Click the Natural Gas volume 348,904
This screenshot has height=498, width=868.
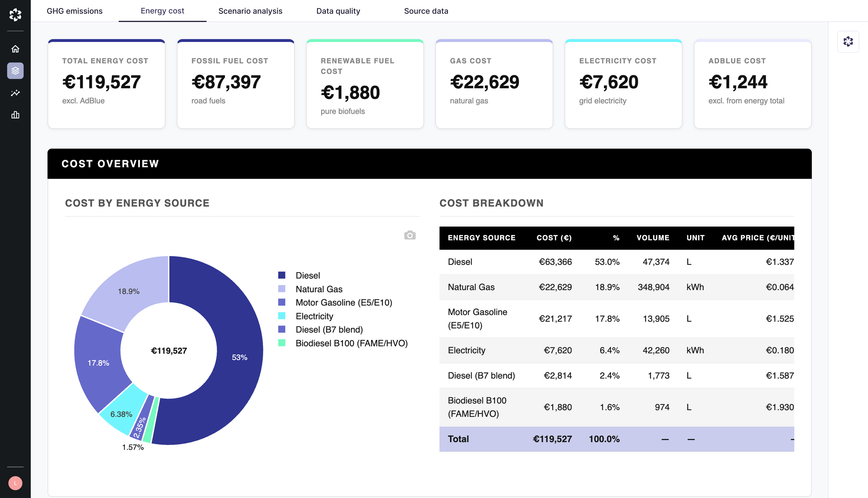(x=654, y=287)
